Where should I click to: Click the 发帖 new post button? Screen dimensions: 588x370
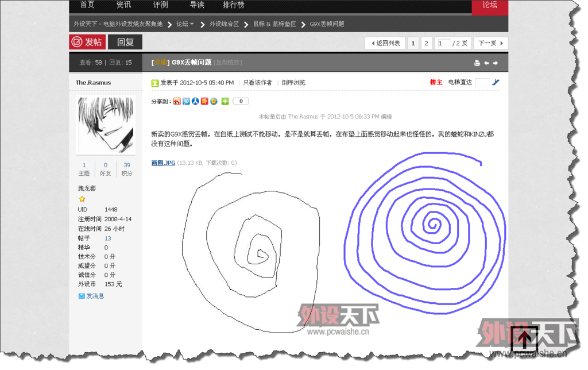(87, 42)
